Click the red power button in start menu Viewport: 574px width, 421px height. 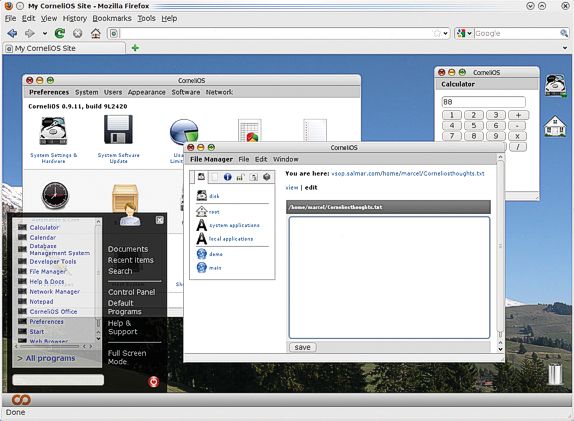[x=154, y=381]
